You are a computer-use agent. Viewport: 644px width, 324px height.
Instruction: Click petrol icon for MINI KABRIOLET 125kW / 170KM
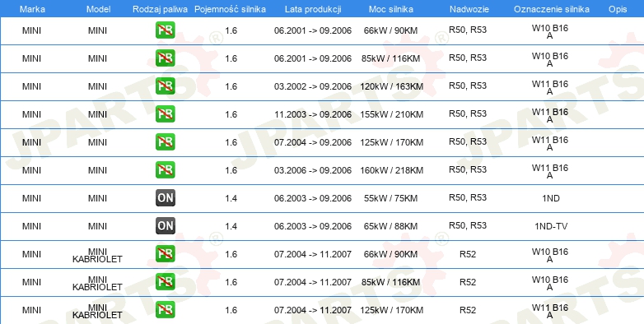[x=165, y=310]
